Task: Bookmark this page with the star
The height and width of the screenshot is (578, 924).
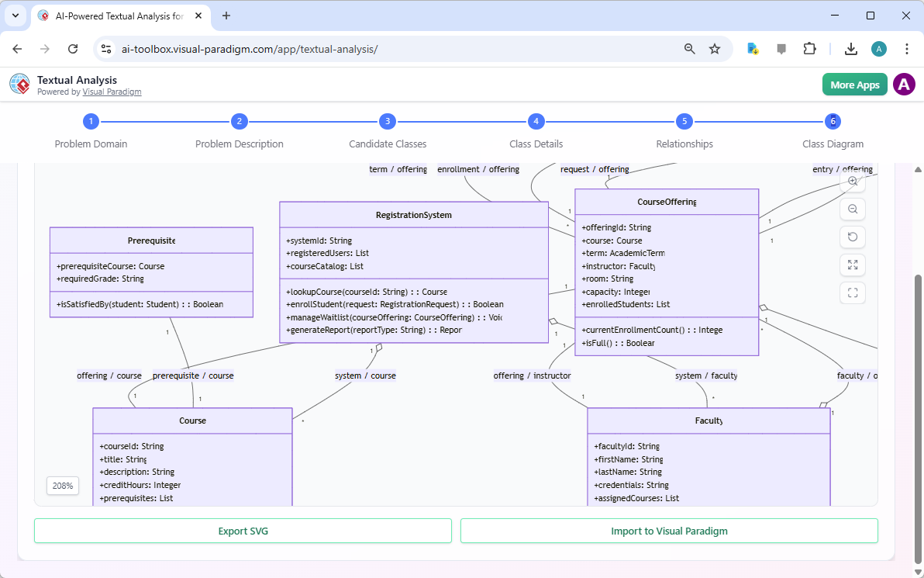Action: (x=714, y=48)
